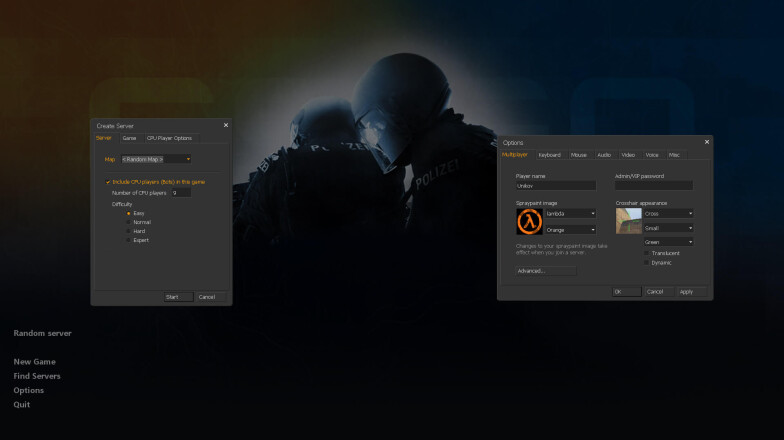Click Quit in the main menu
The height and width of the screenshot is (440, 784).
(22, 404)
